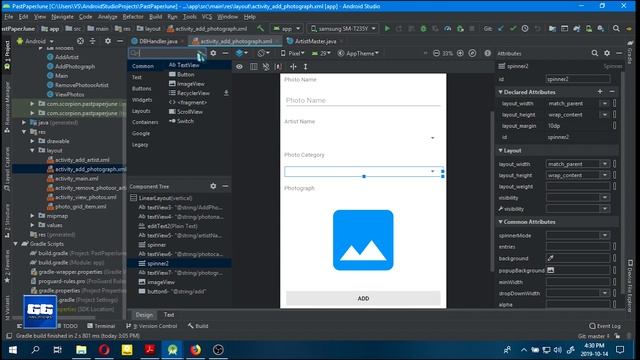Open the Terminal tool window

[x=101, y=326]
